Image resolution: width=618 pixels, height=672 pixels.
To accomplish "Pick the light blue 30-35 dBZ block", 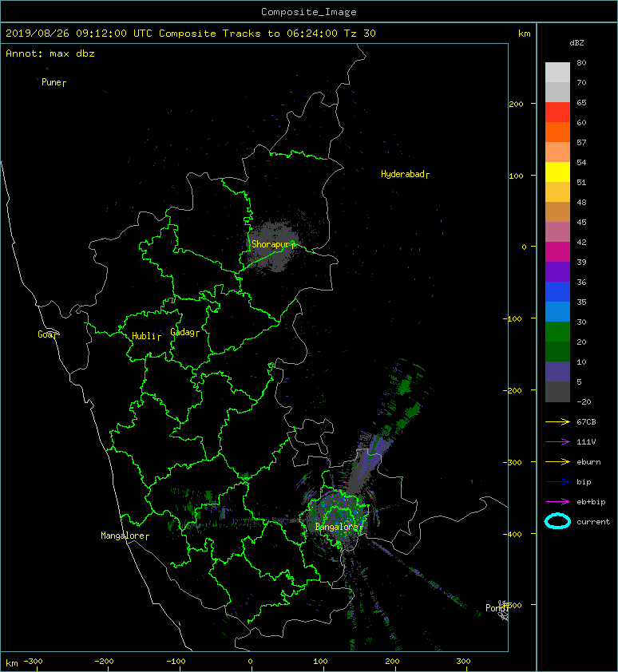I will tap(557, 312).
